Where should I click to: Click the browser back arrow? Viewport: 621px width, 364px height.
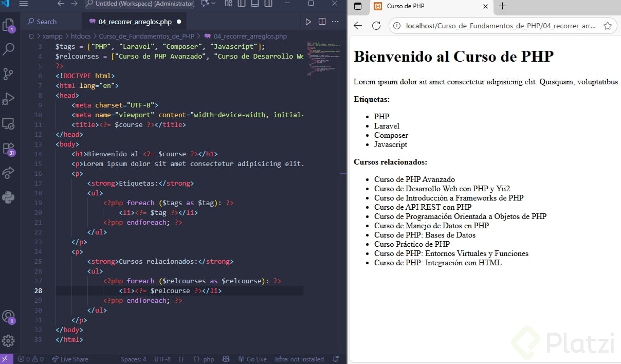pos(358,26)
